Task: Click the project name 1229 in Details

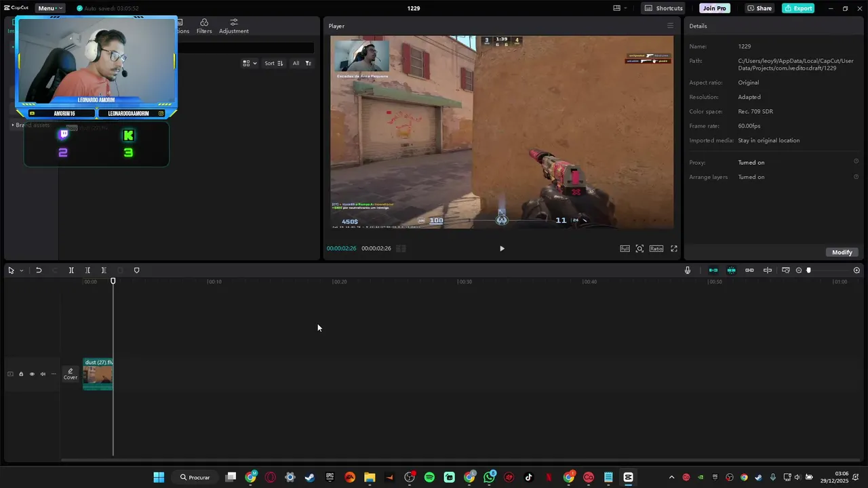Action: [744, 46]
